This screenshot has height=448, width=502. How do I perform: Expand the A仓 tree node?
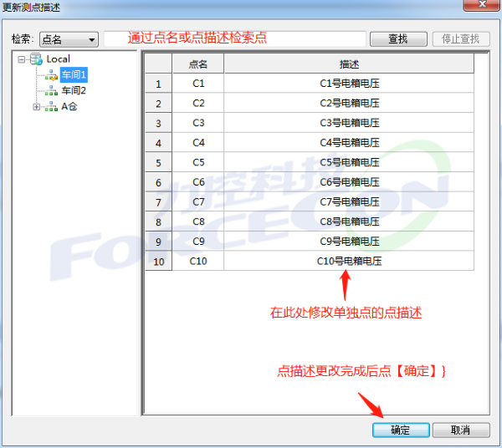(x=37, y=107)
